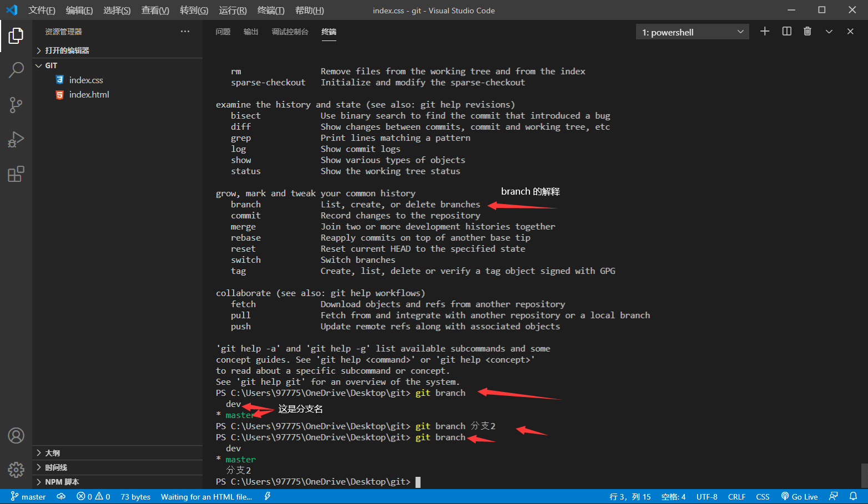Open explorer more actions ellipsis
868x504 pixels.
(x=185, y=32)
